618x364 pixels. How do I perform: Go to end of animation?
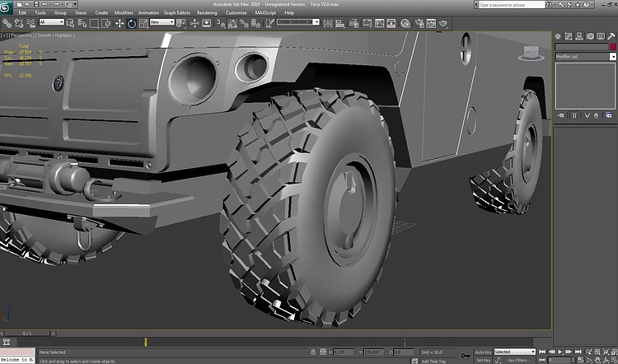click(578, 352)
